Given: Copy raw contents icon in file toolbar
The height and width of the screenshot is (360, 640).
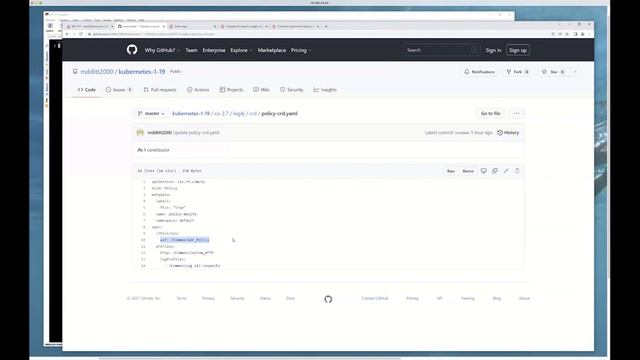Looking at the screenshot, I should point(495,171).
